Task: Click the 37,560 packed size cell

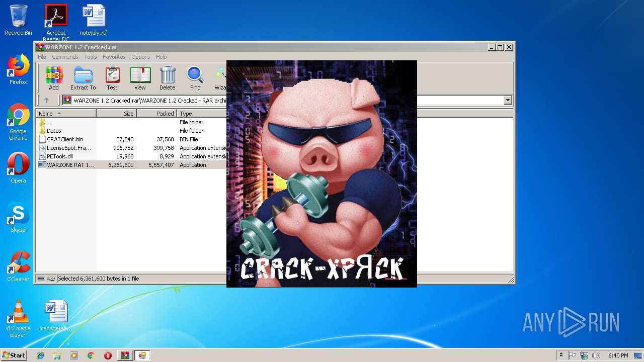Action: (x=165, y=139)
